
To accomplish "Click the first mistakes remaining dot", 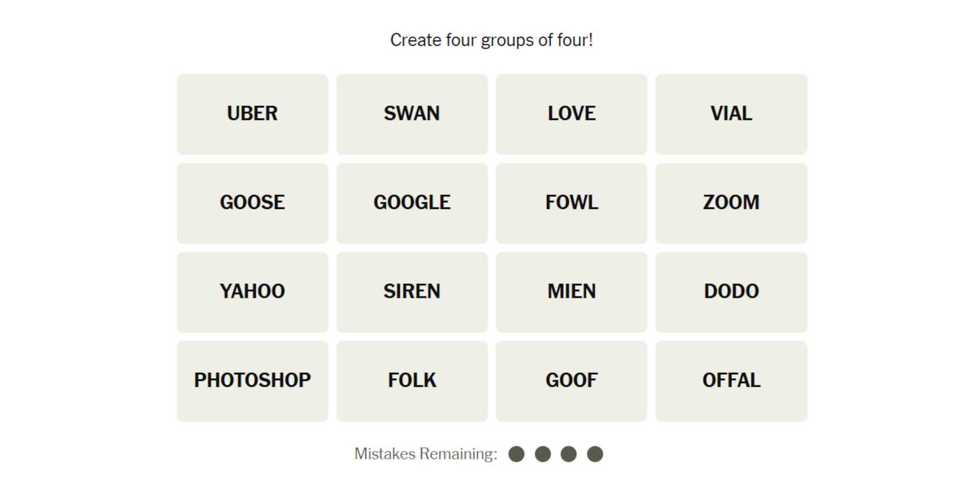I will pyautogui.click(x=517, y=454).
